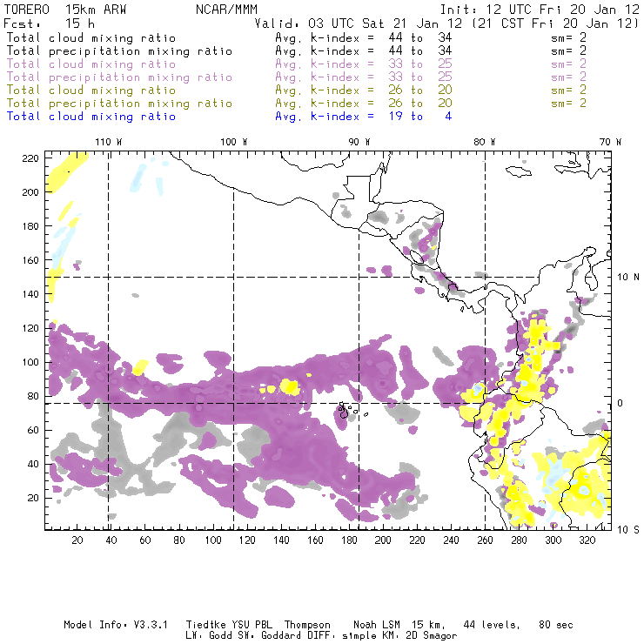This screenshot has width=644, height=644.
Task: Click the 'Fcst: 15 h' forecast hour text
Action: [50, 23]
